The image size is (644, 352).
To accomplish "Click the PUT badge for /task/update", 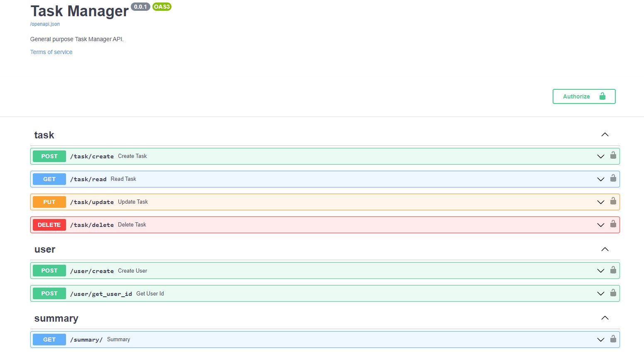I will pyautogui.click(x=49, y=202).
